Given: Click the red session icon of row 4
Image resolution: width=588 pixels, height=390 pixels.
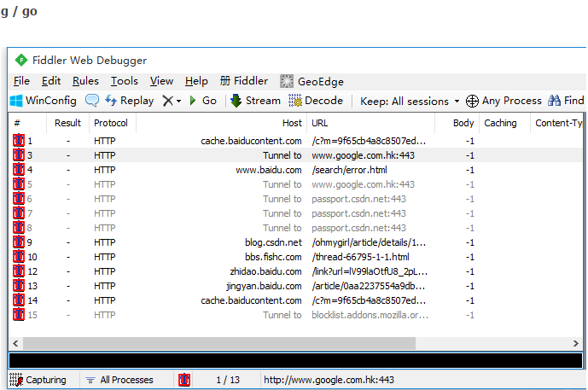Looking at the screenshot, I should [x=19, y=170].
